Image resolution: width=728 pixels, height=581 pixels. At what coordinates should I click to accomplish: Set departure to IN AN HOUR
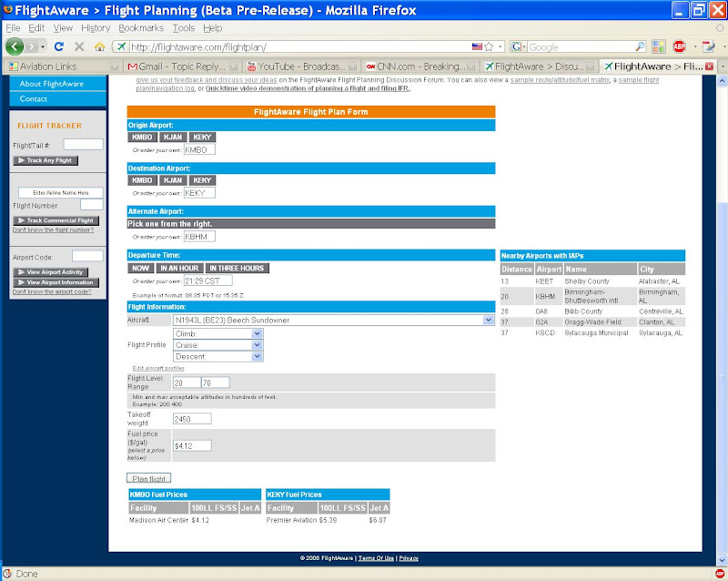coord(179,269)
